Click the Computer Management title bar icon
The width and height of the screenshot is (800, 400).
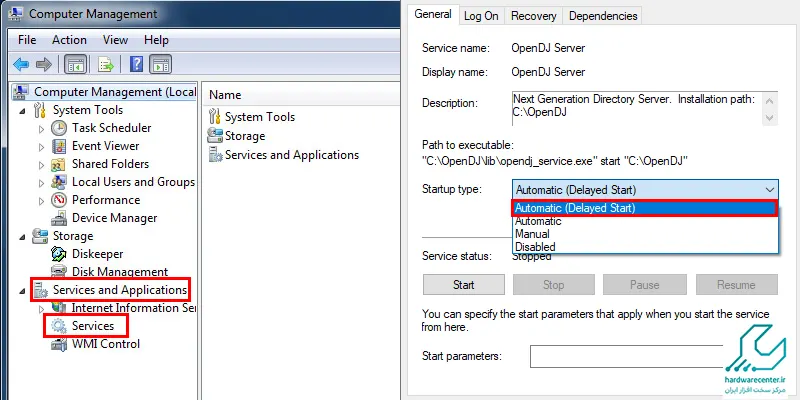[18, 14]
